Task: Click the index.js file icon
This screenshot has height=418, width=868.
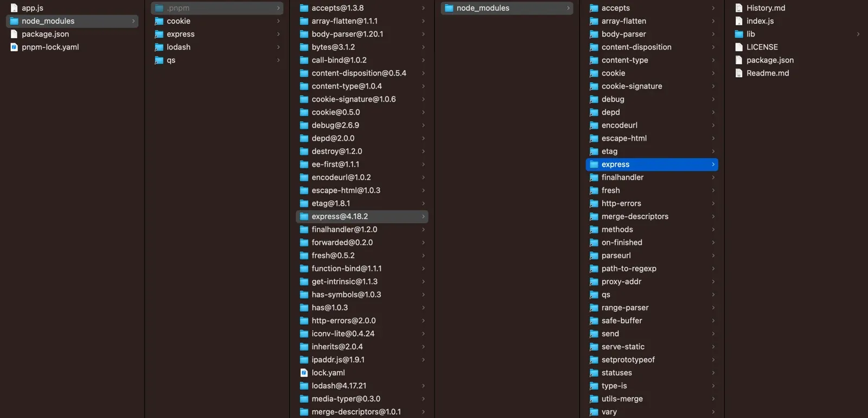Action: pos(739,21)
